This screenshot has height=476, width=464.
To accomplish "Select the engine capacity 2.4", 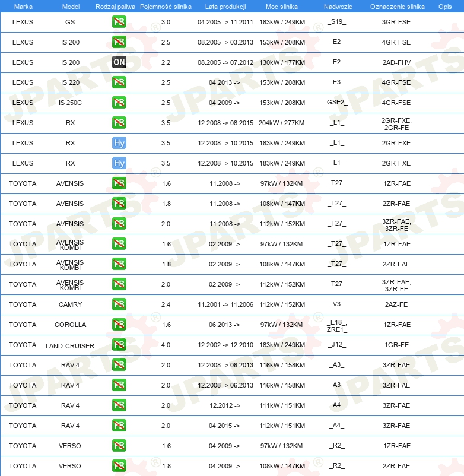I will [x=166, y=304].
